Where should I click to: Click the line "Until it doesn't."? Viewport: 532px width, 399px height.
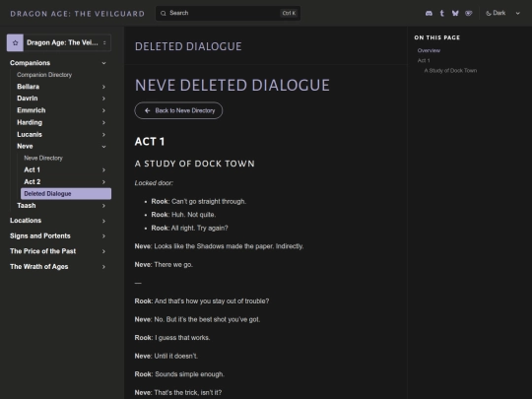[175, 357]
